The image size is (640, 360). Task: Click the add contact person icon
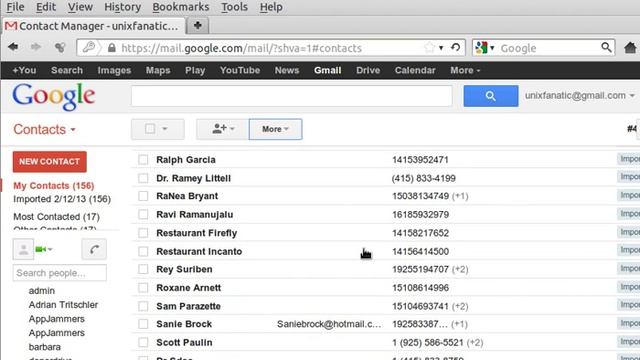(x=222, y=129)
